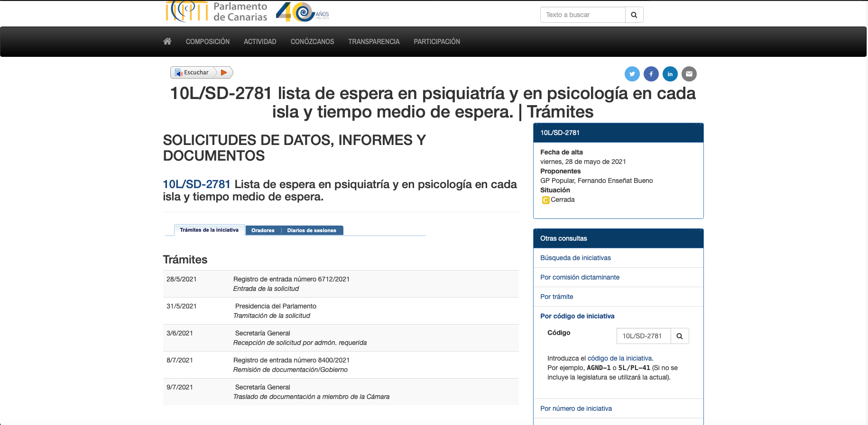Open the TRANSPARENCIA menu
The width and height of the screenshot is (868, 425).
373,42
